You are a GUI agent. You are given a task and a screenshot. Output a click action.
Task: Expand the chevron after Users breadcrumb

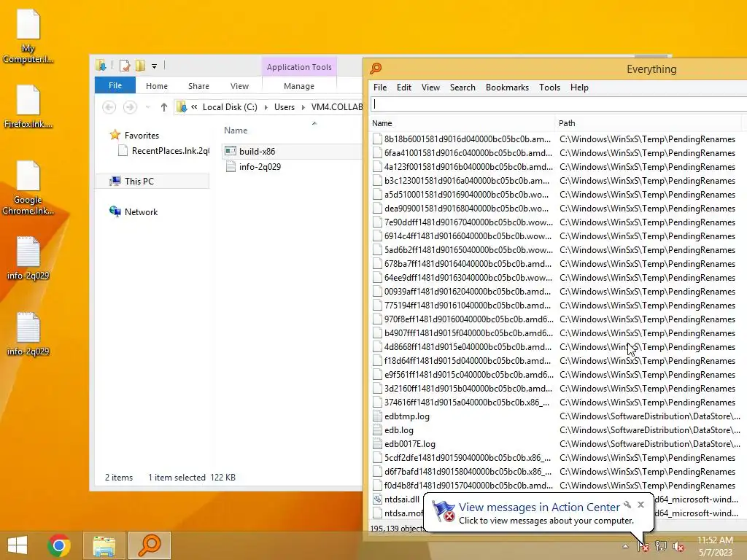point(303,107)
